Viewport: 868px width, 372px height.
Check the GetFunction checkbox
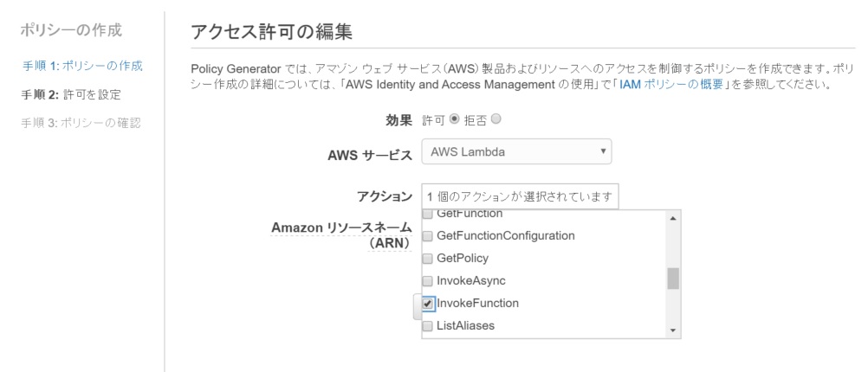pos(427,214)
